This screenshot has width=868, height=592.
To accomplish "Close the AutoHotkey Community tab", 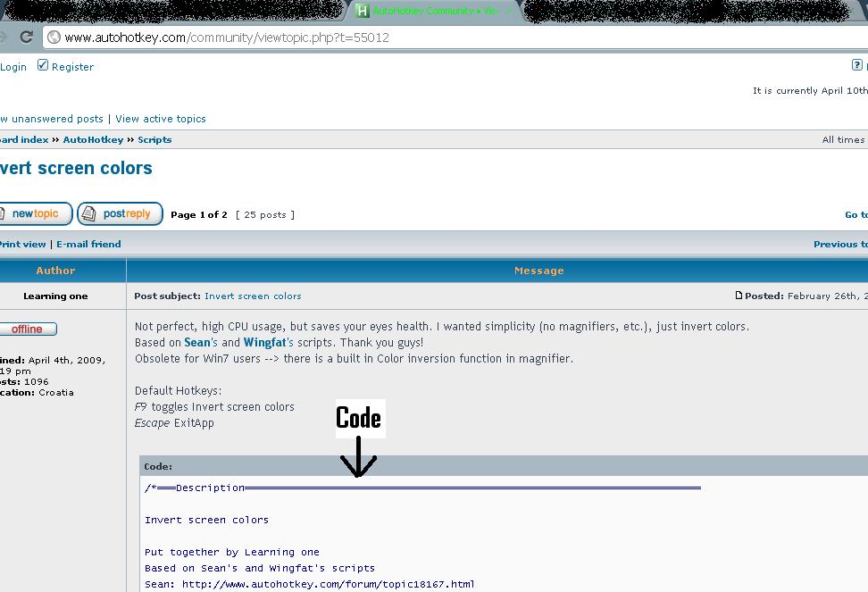I will (x=509, y=11).
